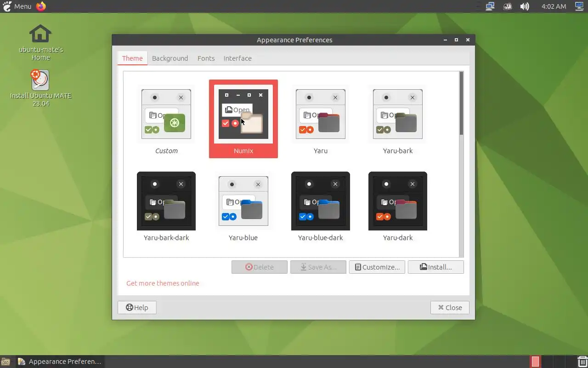Viewport: 588px width, 368px height.
Task: Go to the Fonts tab
Action: [206, 58]
